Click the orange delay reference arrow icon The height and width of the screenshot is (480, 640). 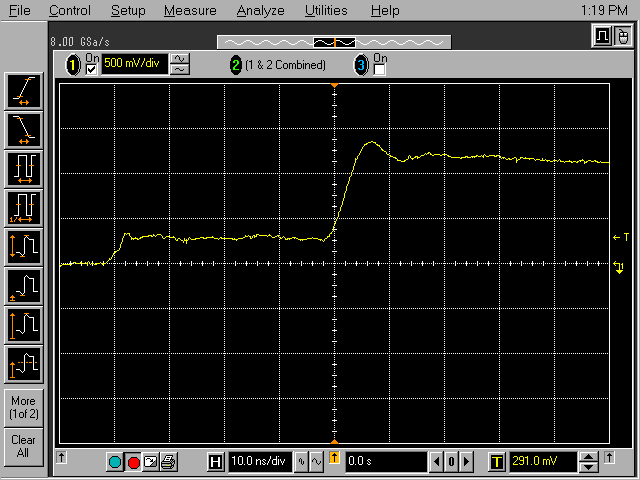[x=334, y=458]
